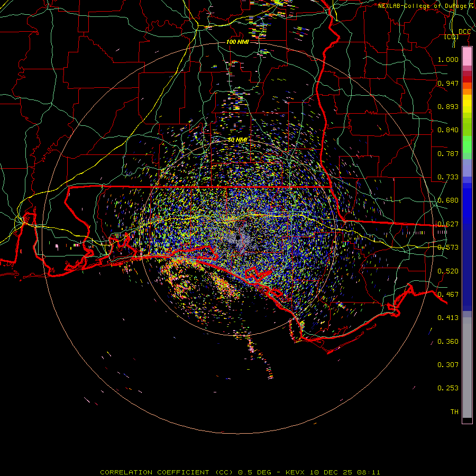Viewport: 476px width, 476px height.
Task: Select the 0.627 scale value
Action: tap(448, 224)
